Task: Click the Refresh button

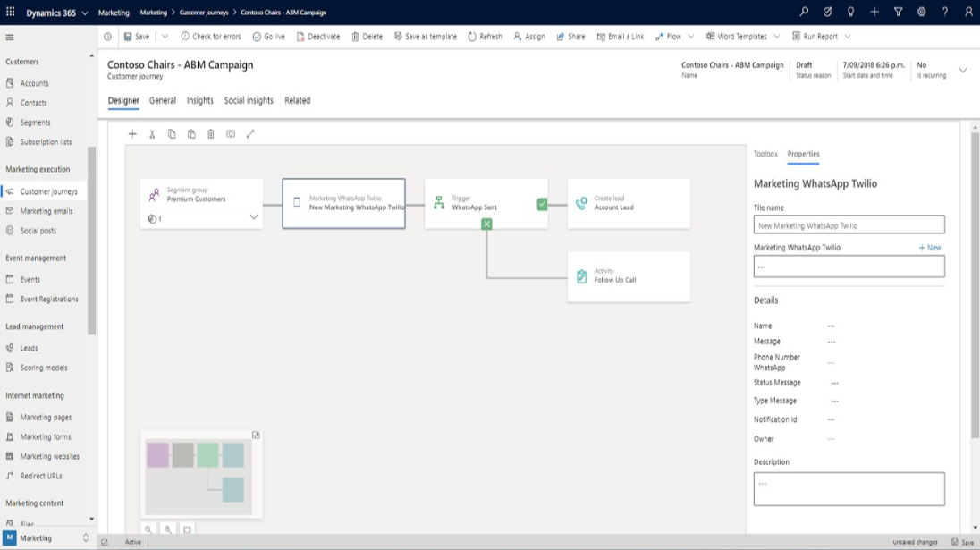Action: click(x=485, y=37)
